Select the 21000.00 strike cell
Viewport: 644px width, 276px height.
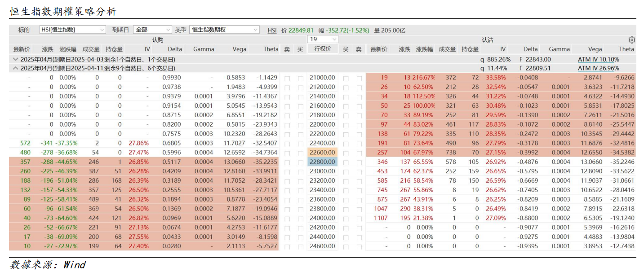click(x=322, y=78)
